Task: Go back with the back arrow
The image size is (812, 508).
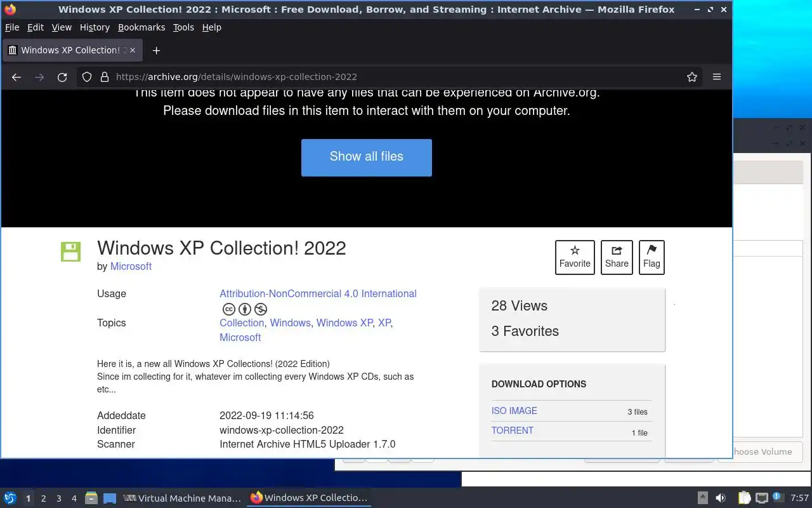Action: (16, 77)
